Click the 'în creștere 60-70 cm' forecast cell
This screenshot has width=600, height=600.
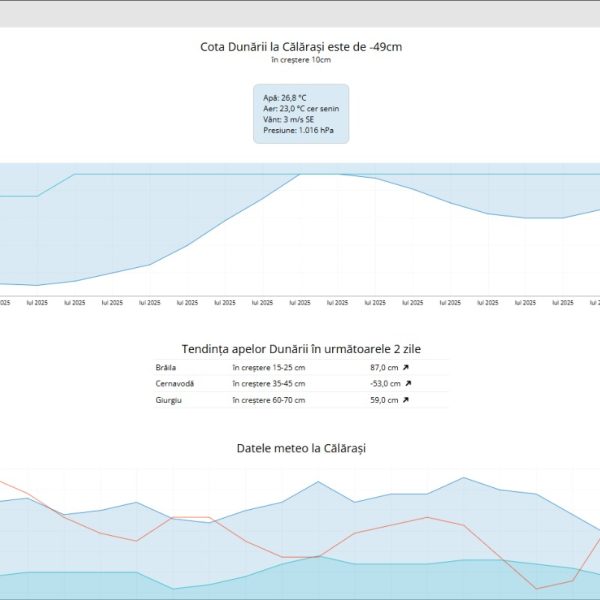coord(268,400)
